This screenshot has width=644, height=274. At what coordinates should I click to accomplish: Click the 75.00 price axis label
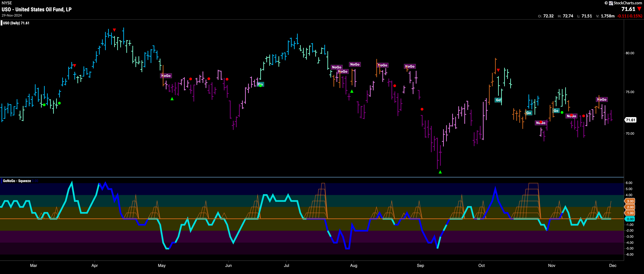click(x=630, y=92)
